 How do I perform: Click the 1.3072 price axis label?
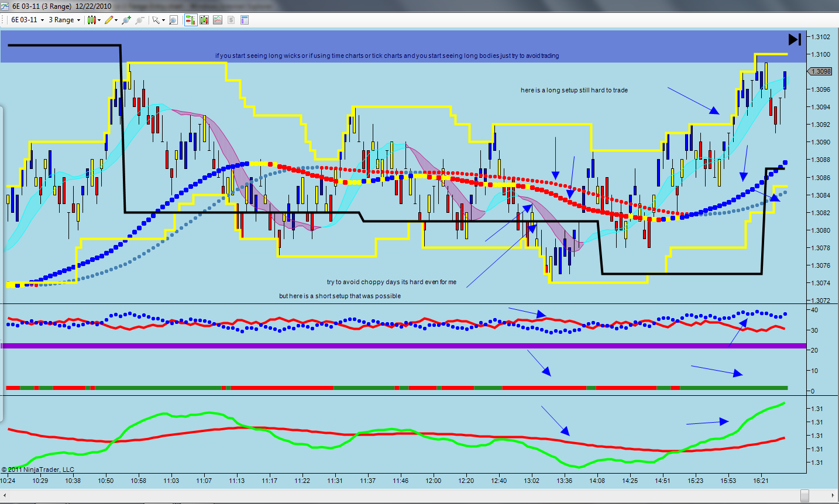[820, 301]
